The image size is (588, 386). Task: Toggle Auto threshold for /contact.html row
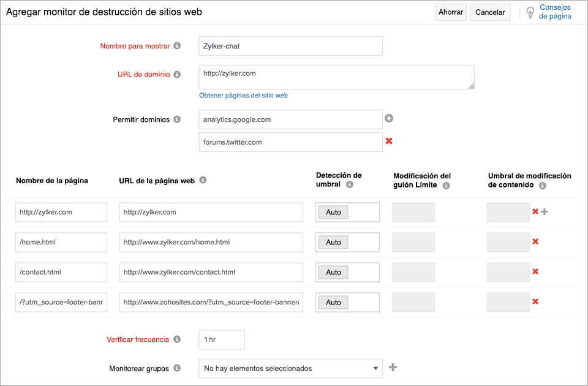[x=333, y=272]
